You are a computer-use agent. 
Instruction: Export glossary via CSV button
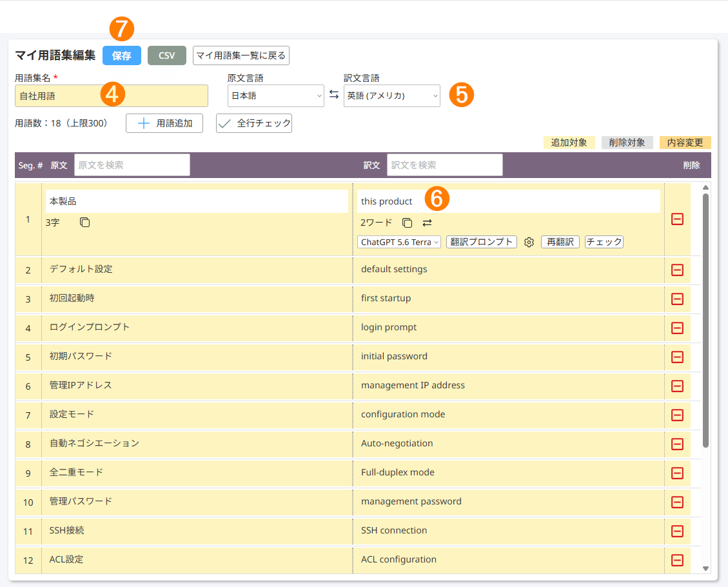(x=166, y=55)
